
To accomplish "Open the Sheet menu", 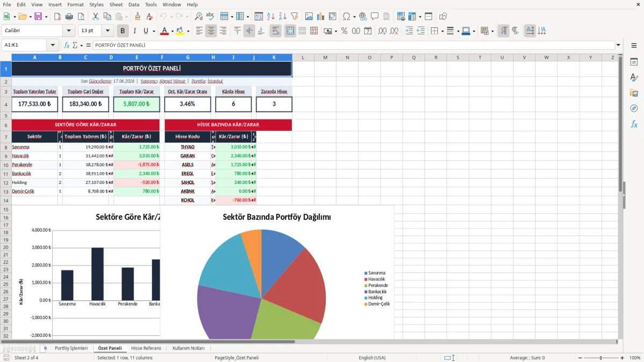I will 116,4.
